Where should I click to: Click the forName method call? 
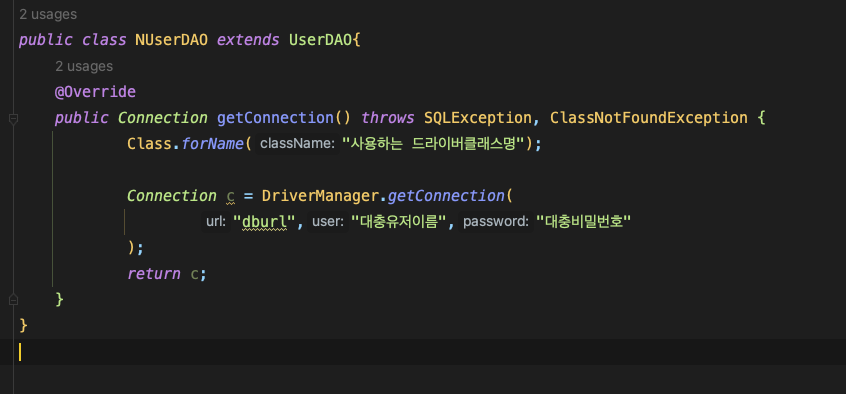[213, 144]
